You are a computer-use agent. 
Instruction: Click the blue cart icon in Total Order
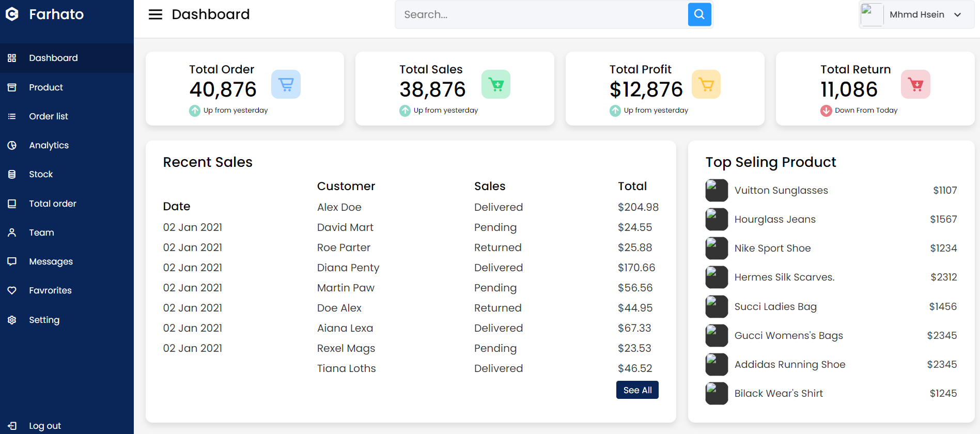point(286,84)
